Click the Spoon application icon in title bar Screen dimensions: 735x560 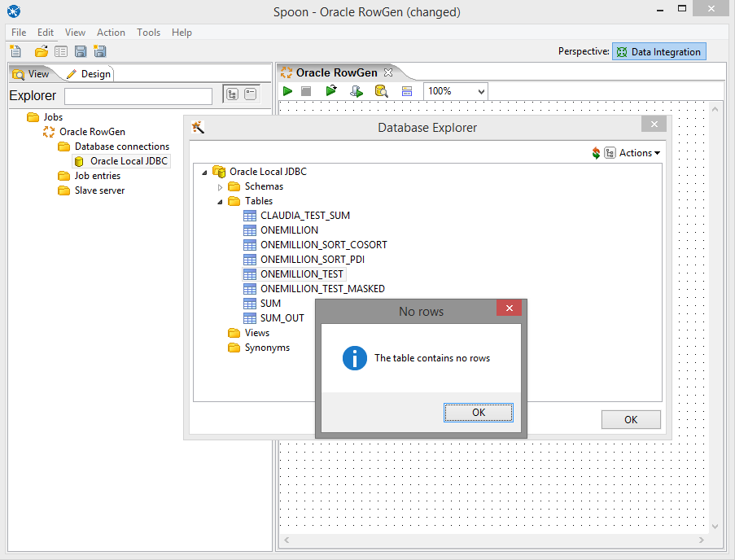14,11
